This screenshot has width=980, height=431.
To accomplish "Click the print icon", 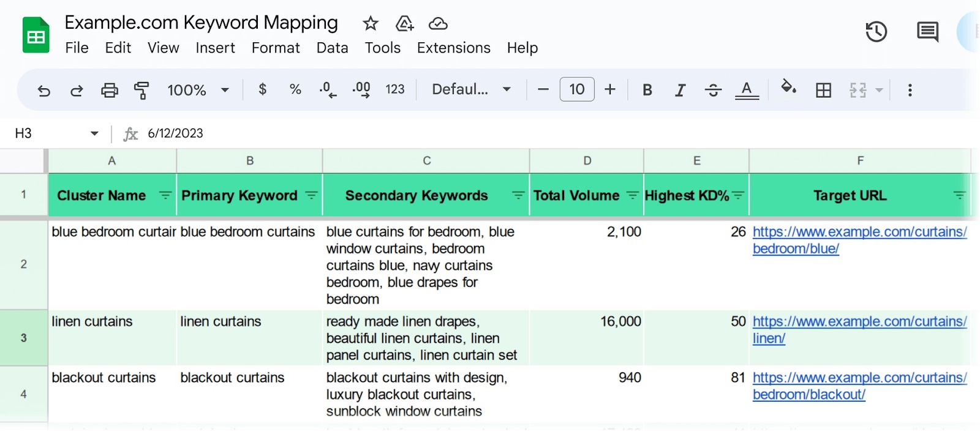I will pos(109,91).
